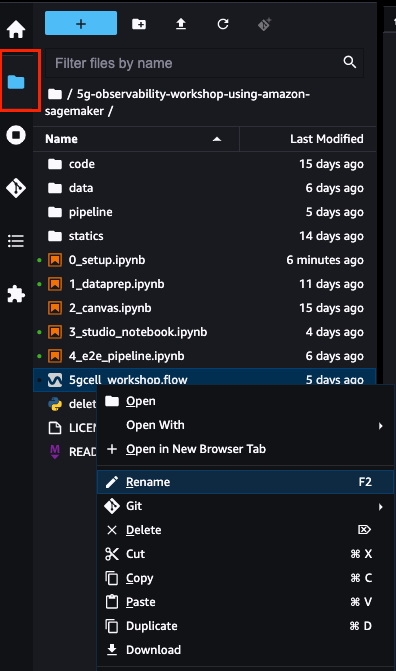This screenshot has height=671, width=396.
Task: Expand the Open With submenu
Action: tap(245, 425)
